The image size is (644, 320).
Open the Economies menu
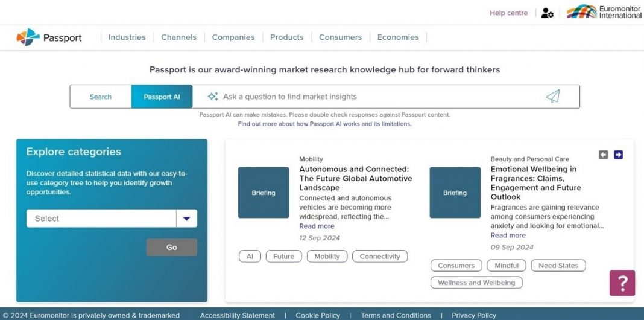coord(398,37)
